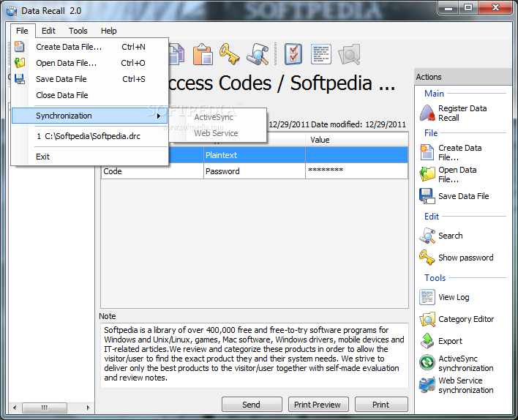Click the magnifier scroll search toolbar icon
This screenshot has width=518, height=420.
click(x=258, y=54)
